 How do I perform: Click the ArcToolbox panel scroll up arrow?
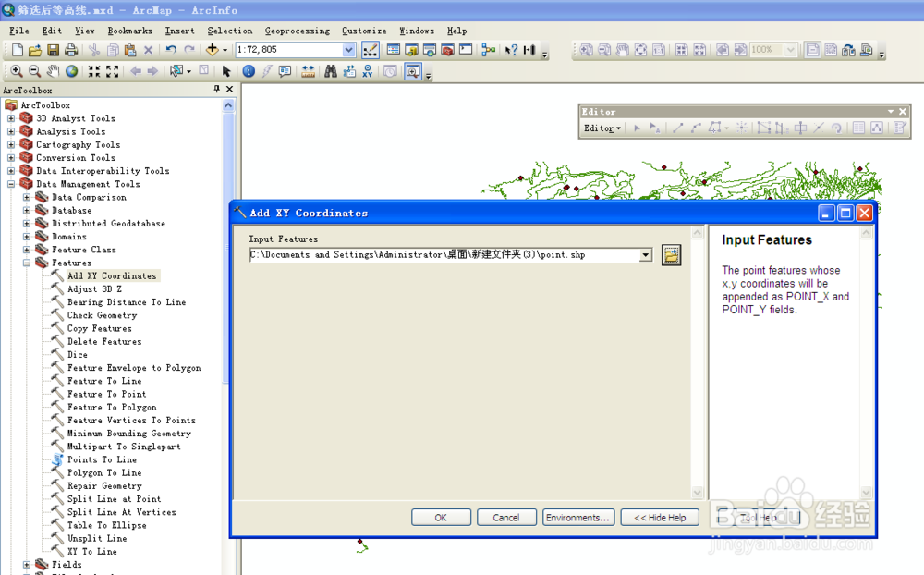[228, 105]
